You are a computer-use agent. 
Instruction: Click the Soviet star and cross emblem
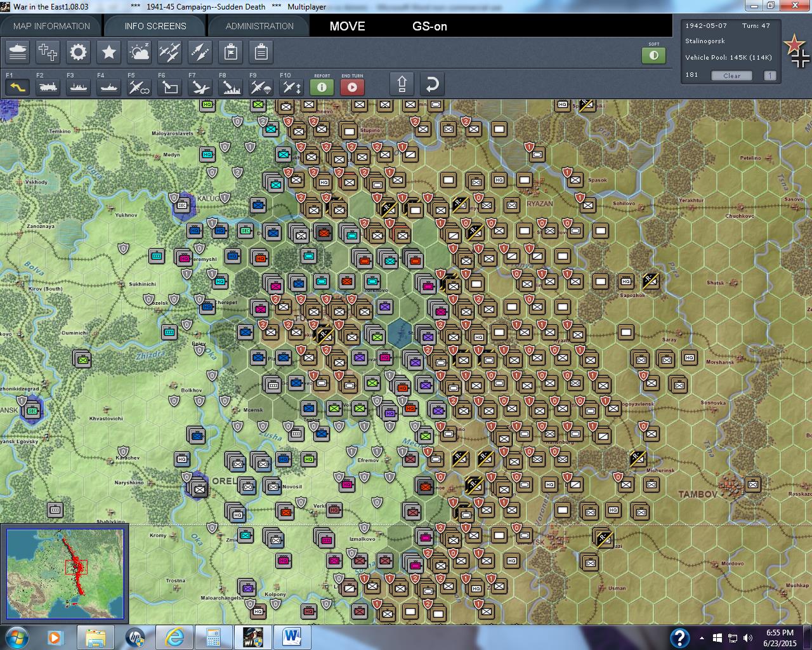point(797,51)
